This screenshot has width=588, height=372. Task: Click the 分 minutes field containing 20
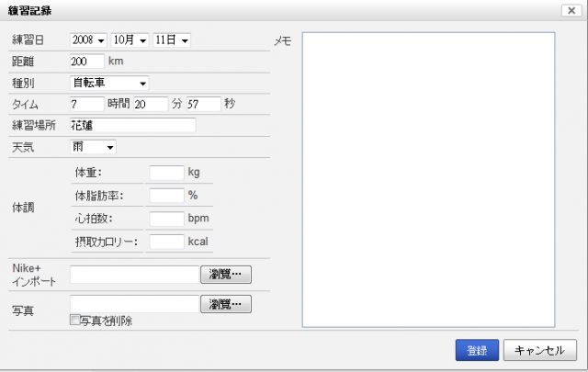click(x=151, y=104)
